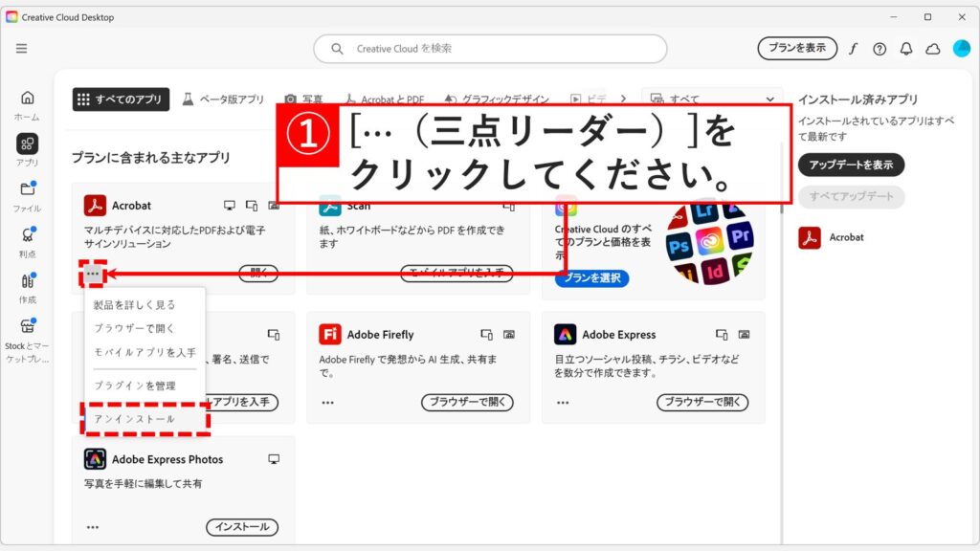Open the 作成 (create) sidebar item
This screenshot has height=551, width=980.
tap(27, 288)
